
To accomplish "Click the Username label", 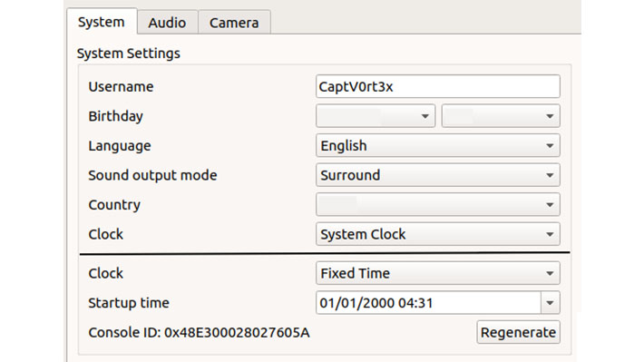I will (x=121, y=86).
